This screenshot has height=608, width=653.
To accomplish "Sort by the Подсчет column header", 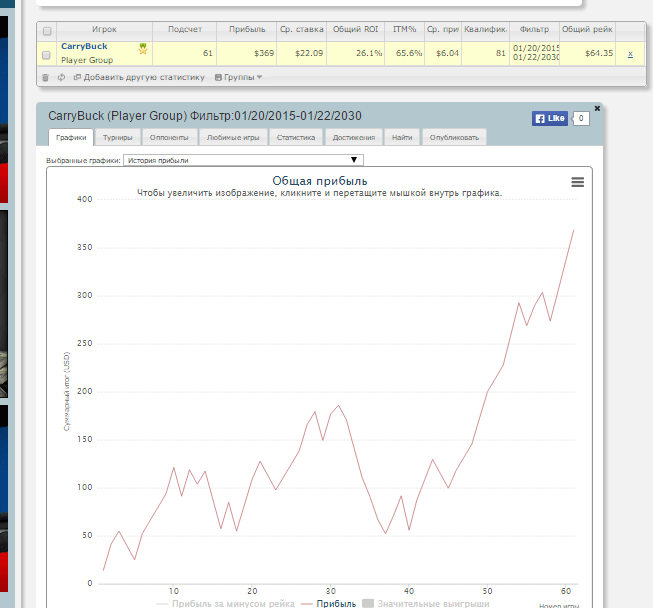I will [185, 30].
